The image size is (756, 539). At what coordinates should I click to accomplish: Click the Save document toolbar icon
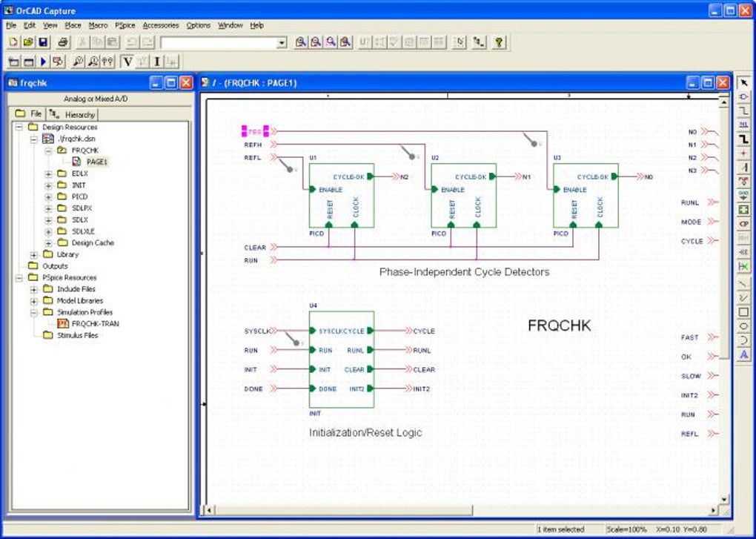click(x=44, y=42)
